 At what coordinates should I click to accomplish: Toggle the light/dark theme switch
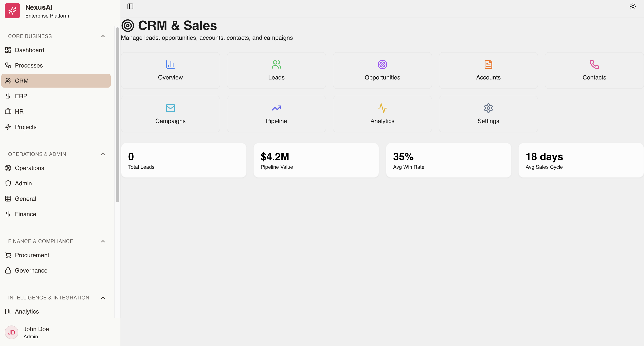[632, 6]
